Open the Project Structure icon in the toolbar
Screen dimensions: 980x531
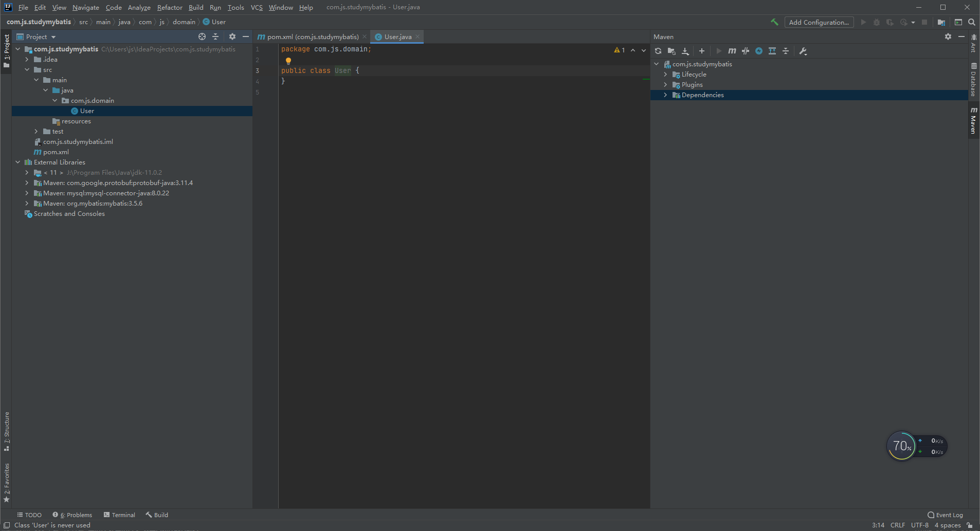click(941, 22)
